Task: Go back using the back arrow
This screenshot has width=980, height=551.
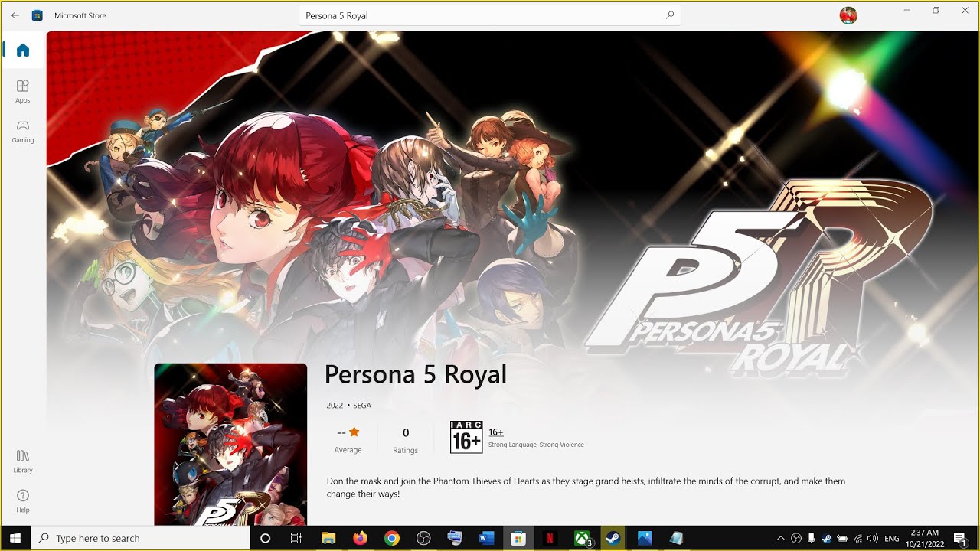Action: tap(15, 15)
